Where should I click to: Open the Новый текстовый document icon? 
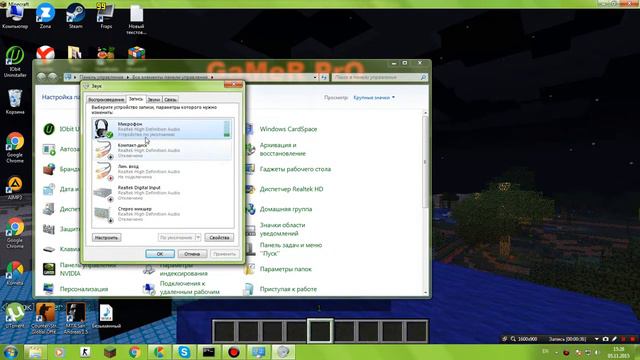click(136, 20)
